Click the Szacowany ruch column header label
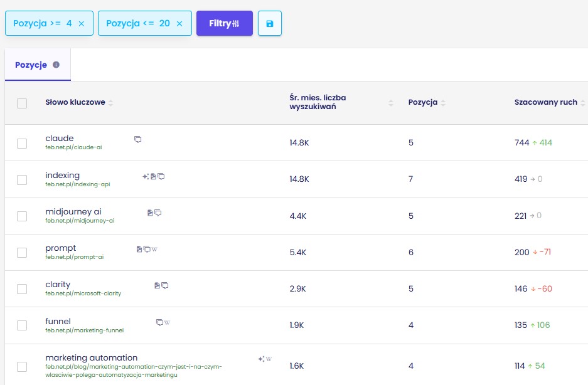Viewport: 588px width, 385px height. coord(545,102)
